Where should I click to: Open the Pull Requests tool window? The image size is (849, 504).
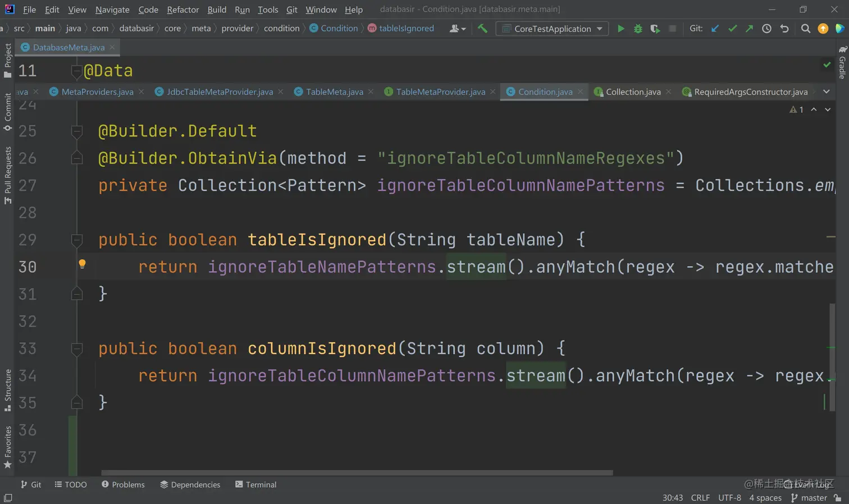click(7, 175)
